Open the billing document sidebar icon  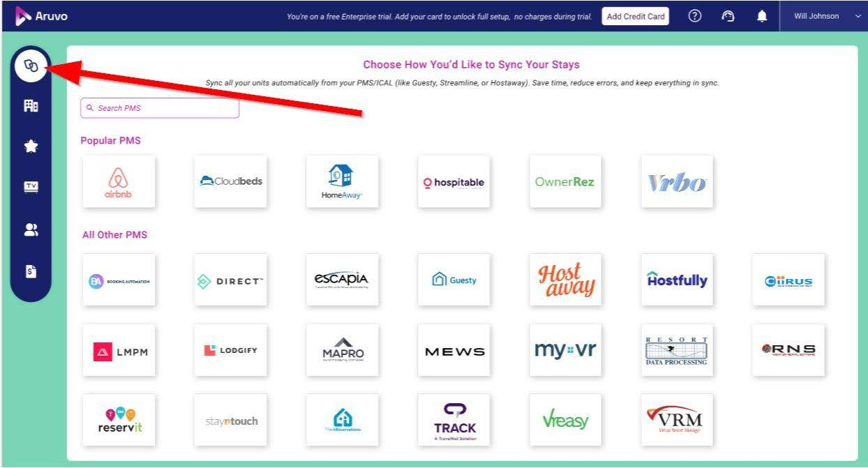(31, 270)
